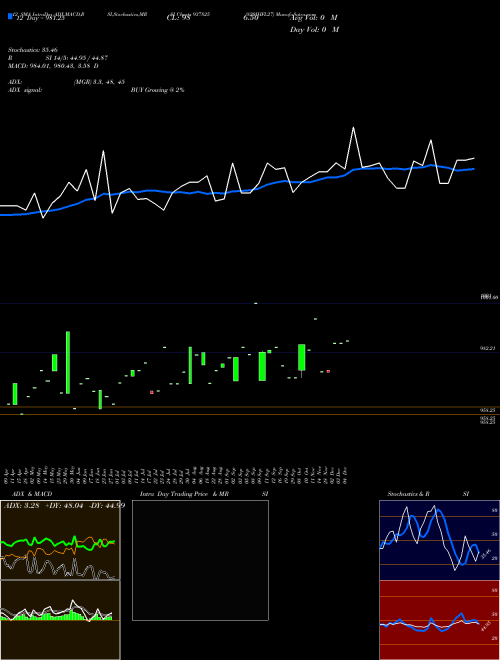
Task: Click the blue moving average line's right end
Action: [x=473, y=169]
